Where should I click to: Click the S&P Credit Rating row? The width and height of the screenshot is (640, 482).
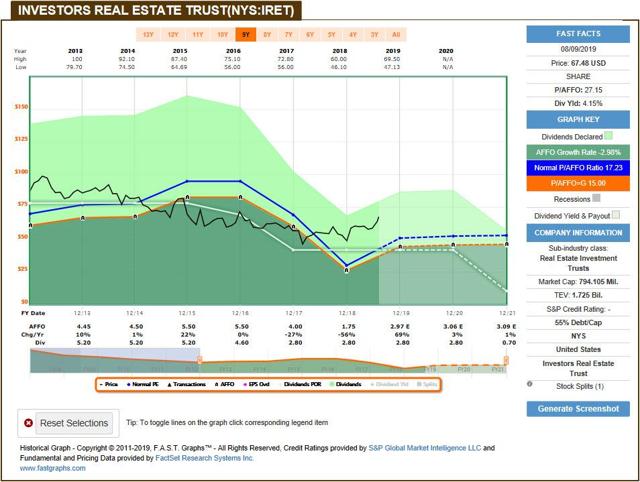578,309
